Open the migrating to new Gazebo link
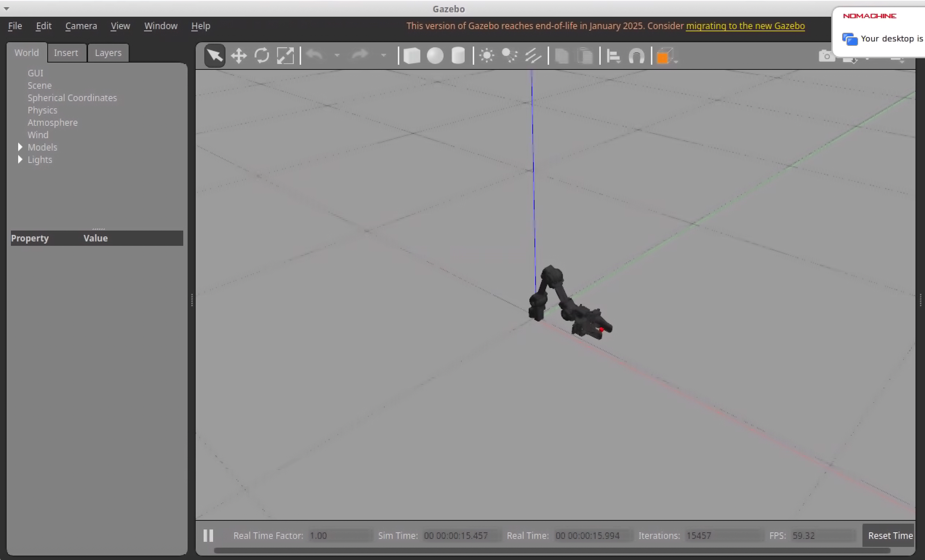 pos(745,26)
